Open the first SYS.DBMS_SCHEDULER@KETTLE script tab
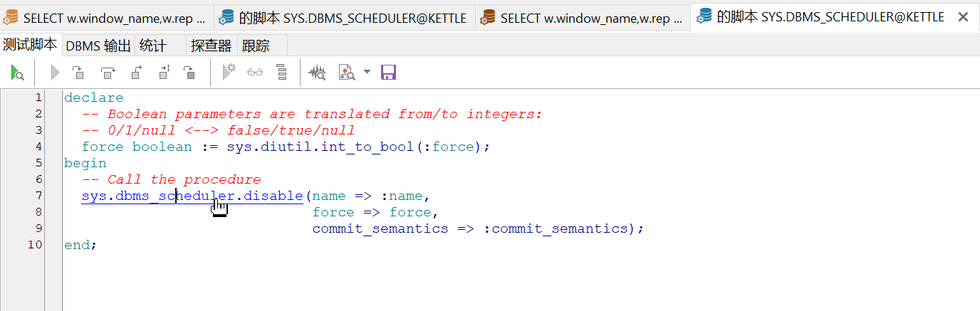This screenshot has width=980, height=311. 343,18
